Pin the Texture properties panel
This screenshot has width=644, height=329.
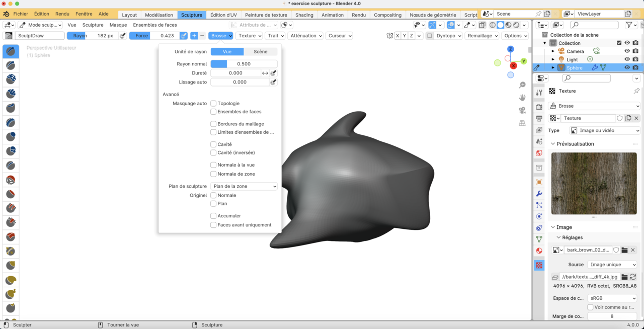636,91
